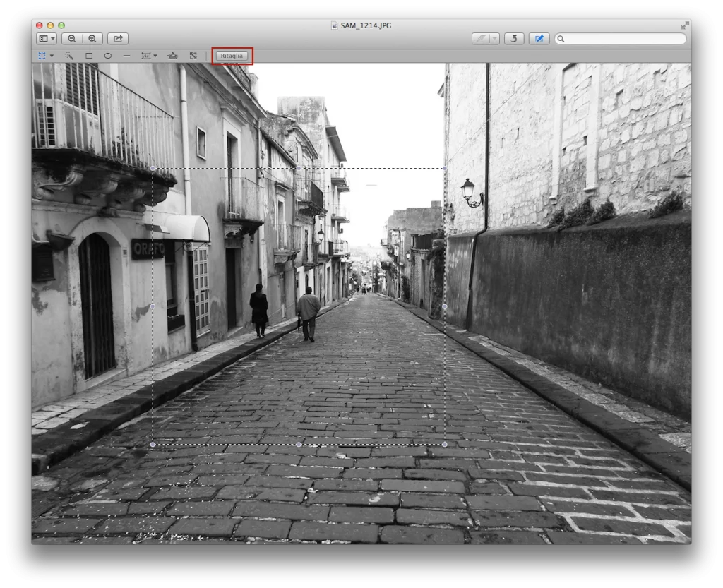This screenshot has height=588, width=723.
Task: Zoom in on the image
Action: point(92,39)
